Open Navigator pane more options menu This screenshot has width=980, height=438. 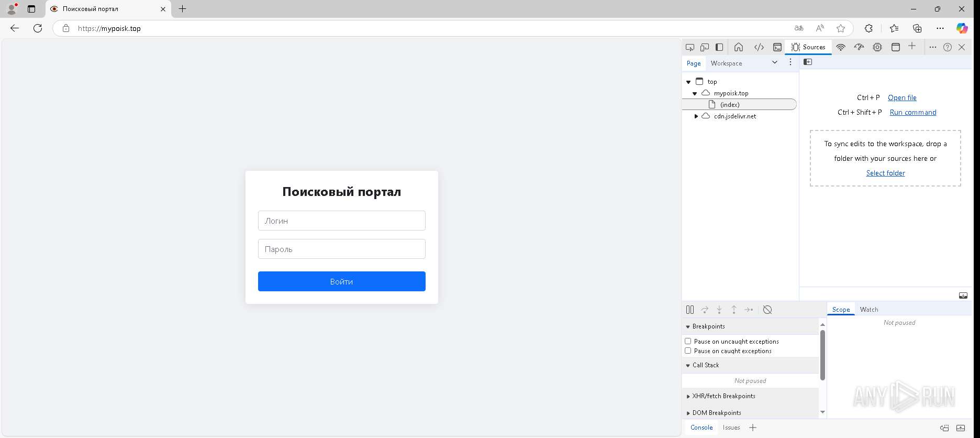[x=790, y=62]
